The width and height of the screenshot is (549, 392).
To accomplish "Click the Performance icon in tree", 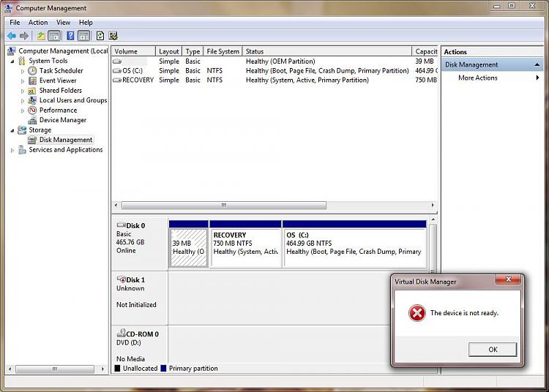I will 32,110.
